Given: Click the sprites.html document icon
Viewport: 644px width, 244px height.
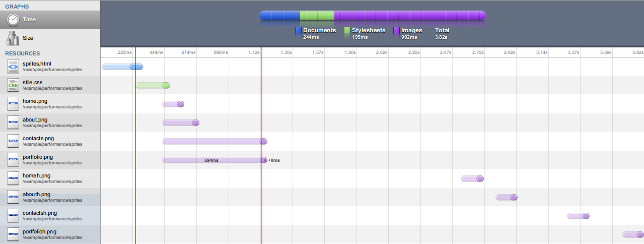Looking at the screenshot, I should tap(13, 67).
